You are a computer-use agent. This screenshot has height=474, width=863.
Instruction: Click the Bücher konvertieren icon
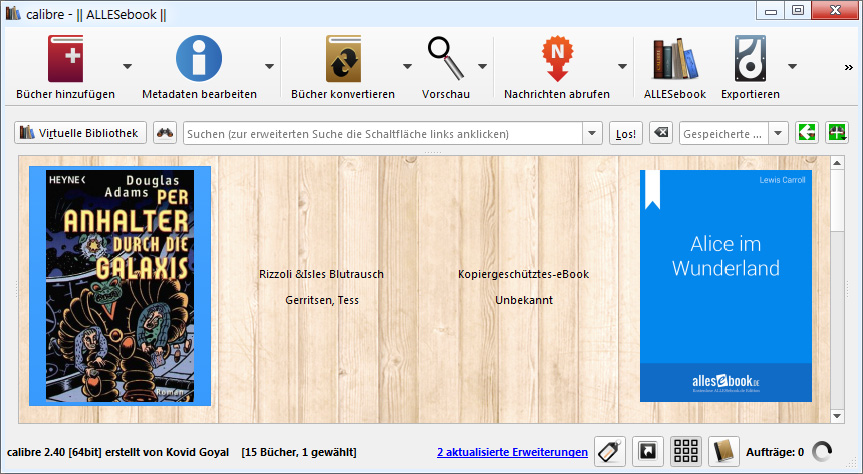[343, 58]
